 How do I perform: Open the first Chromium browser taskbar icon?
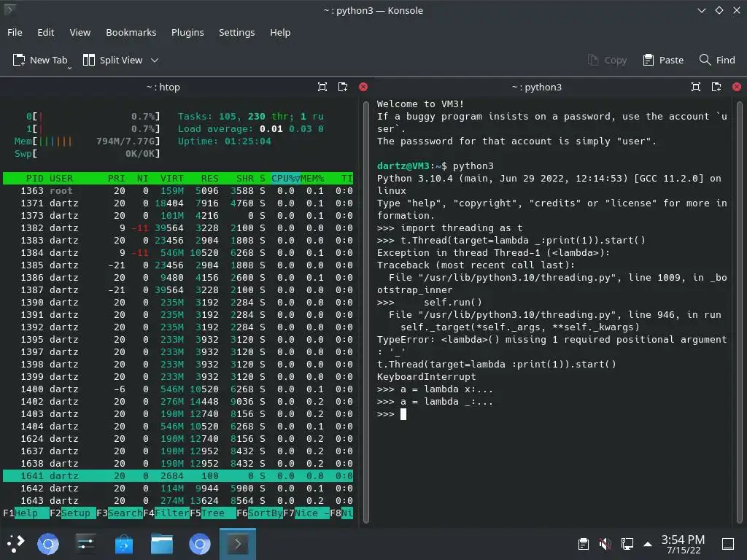tap(48, 544)
